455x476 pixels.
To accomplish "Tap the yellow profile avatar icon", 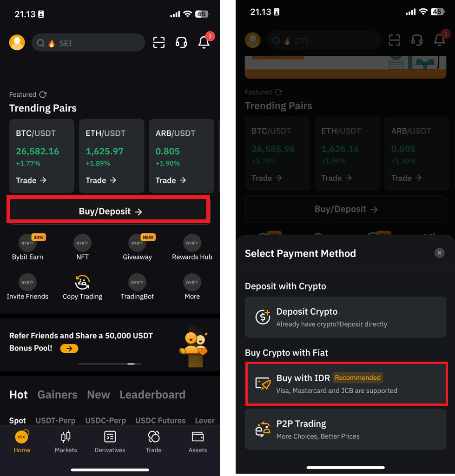I will point(17,42).
